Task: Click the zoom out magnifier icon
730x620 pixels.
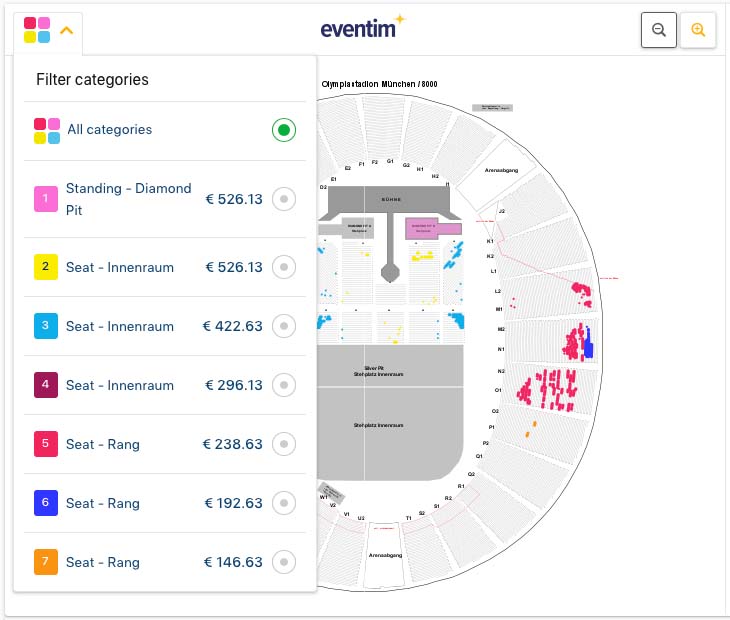Action: coord(658,30)
